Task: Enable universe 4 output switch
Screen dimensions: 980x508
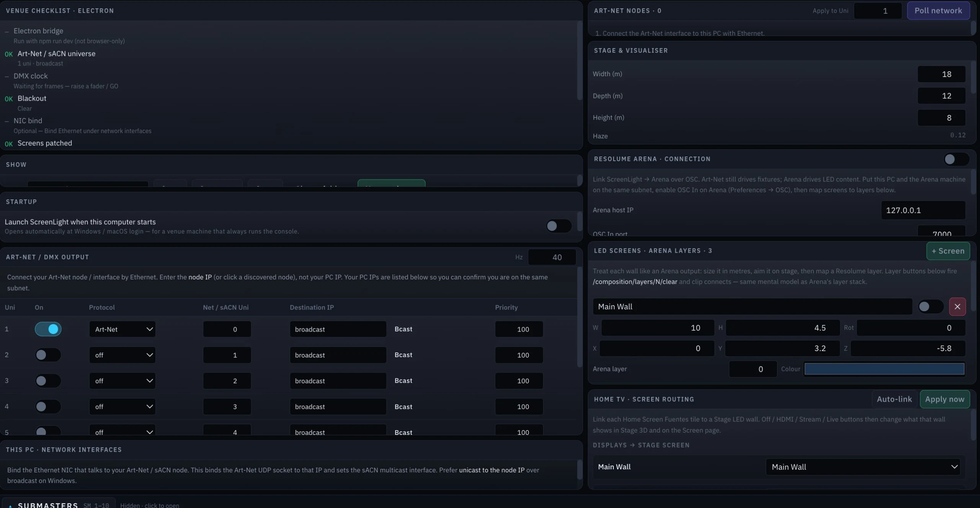Action: click(48, 406)
